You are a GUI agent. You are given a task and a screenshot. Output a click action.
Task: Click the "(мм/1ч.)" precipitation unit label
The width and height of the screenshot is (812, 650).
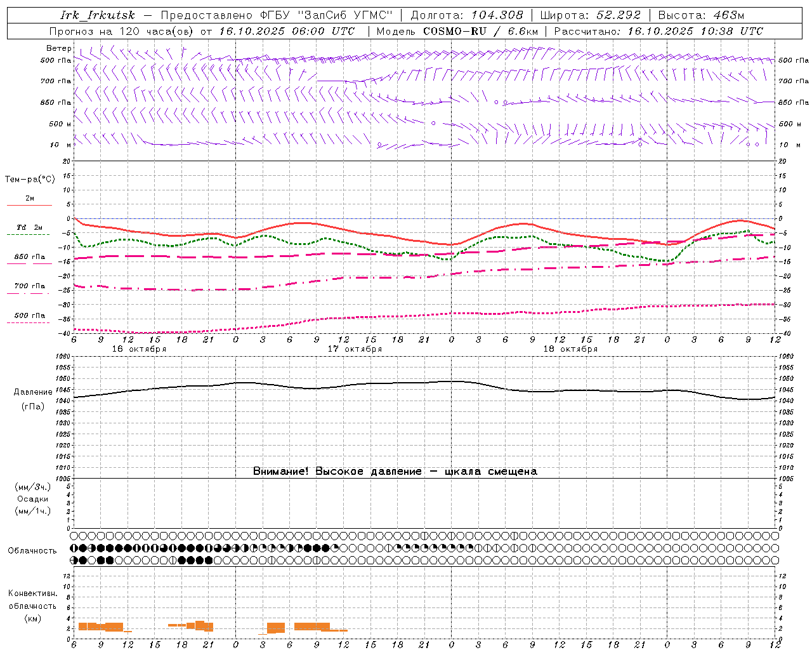tap(33, 511)
